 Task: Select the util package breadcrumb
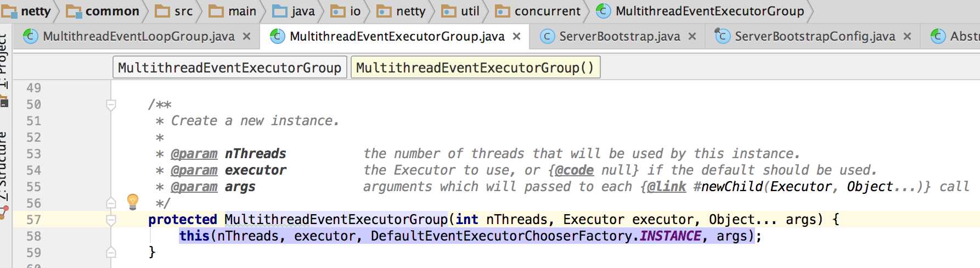pyautogui.click(x=460, y=11)
